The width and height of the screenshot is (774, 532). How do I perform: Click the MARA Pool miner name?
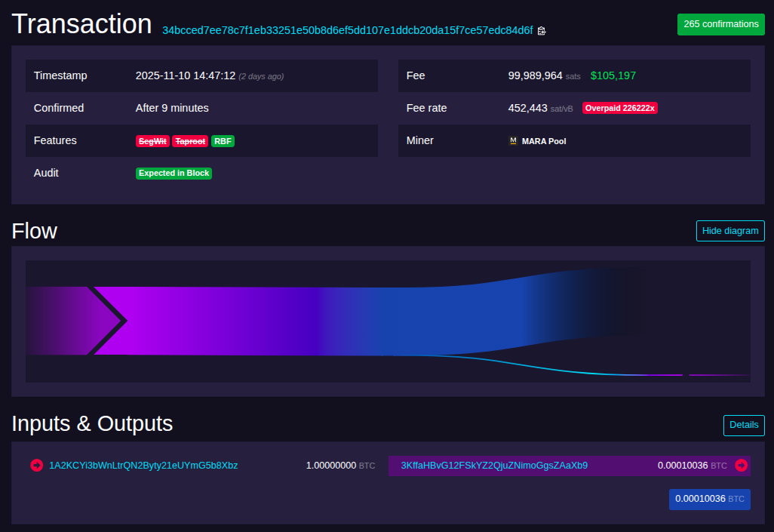pos(543,141)
